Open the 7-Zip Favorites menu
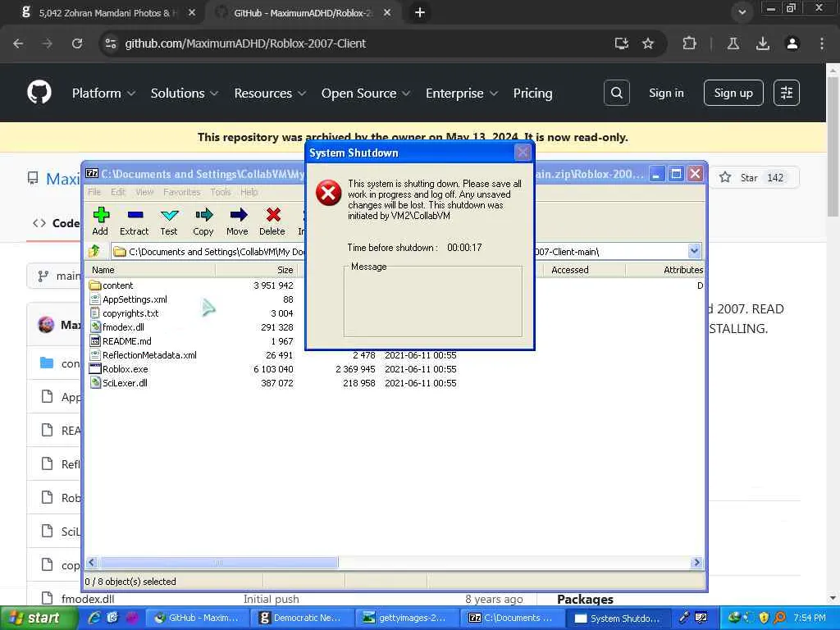Screen dimensions: 840x630 [x=181, y=192]
